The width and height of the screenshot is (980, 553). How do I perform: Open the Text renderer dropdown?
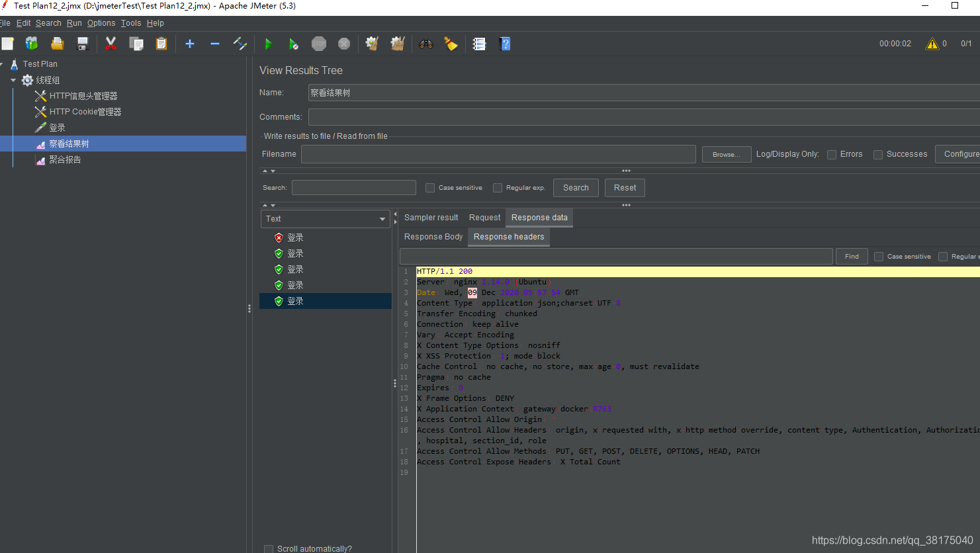coord(325,219)
